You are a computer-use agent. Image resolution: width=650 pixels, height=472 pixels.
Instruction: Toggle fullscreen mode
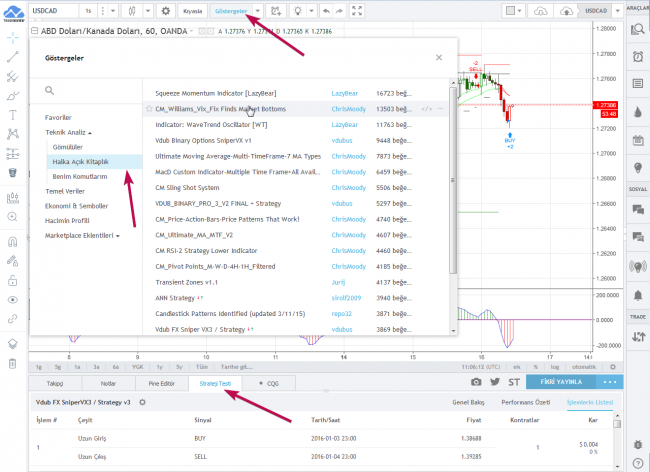tap(357, 11)
